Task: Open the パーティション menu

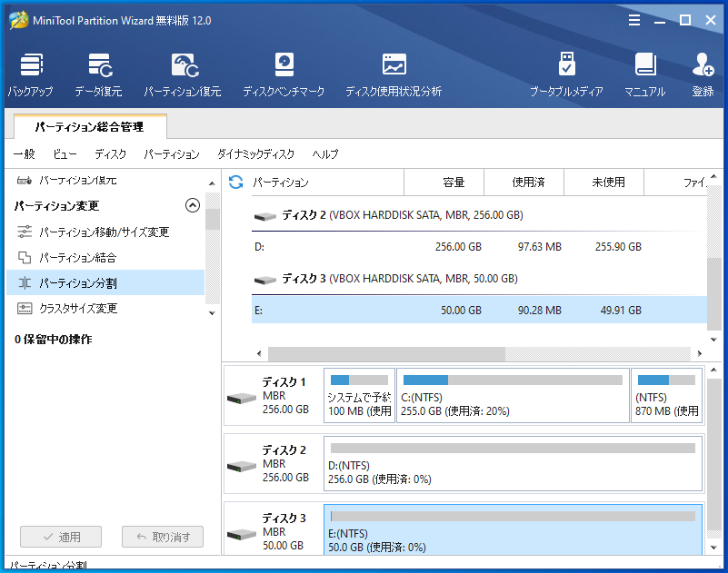Action: (x=172, y=153)
